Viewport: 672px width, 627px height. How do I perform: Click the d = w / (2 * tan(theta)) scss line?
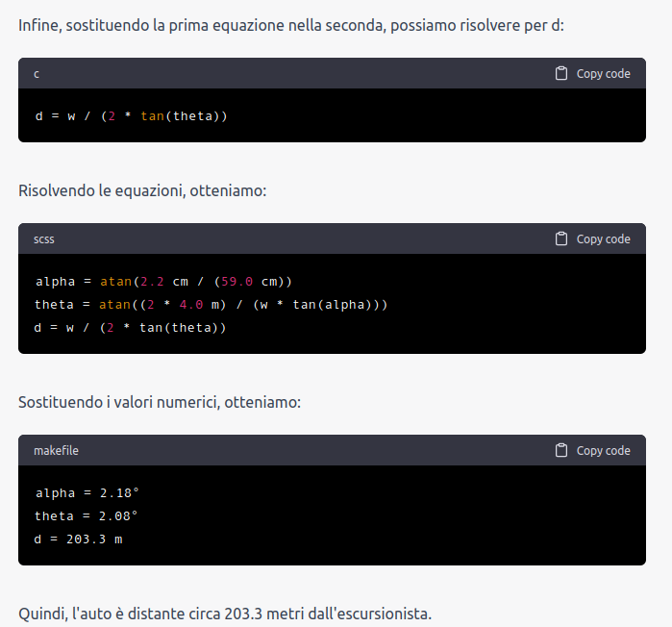pyautogui.click(x=130, y=328)
